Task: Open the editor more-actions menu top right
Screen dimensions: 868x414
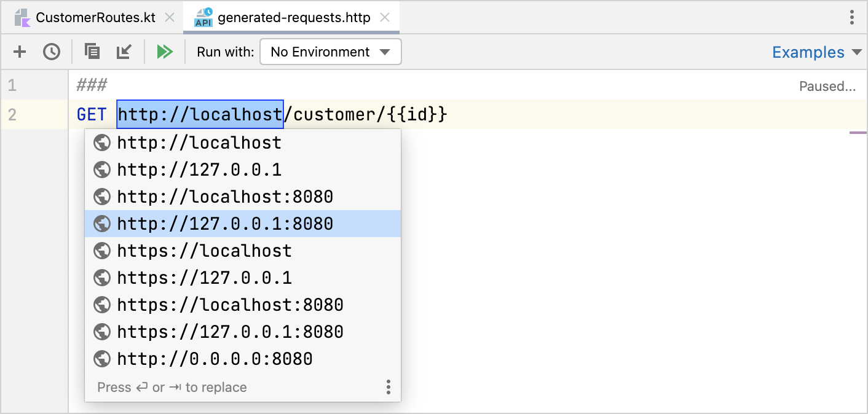Action: 853,17
